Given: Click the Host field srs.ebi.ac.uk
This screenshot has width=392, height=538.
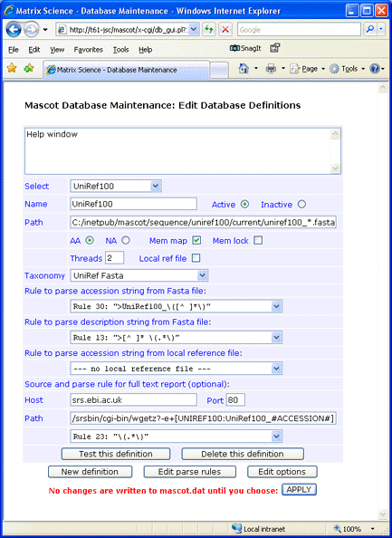Looking at the screenshot, I should pyautogui.click(x=133, y=400).
